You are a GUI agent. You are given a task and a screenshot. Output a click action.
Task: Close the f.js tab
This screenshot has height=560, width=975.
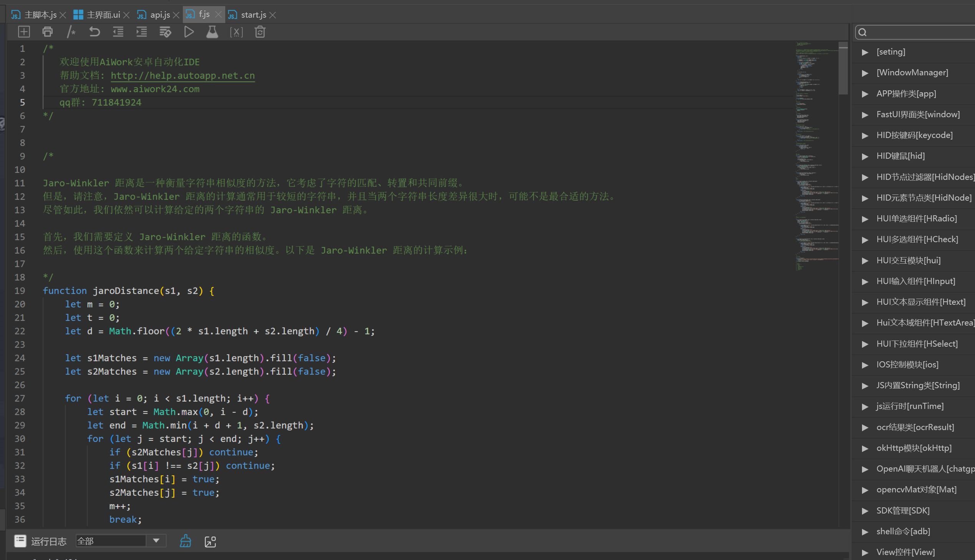[218, 14]
